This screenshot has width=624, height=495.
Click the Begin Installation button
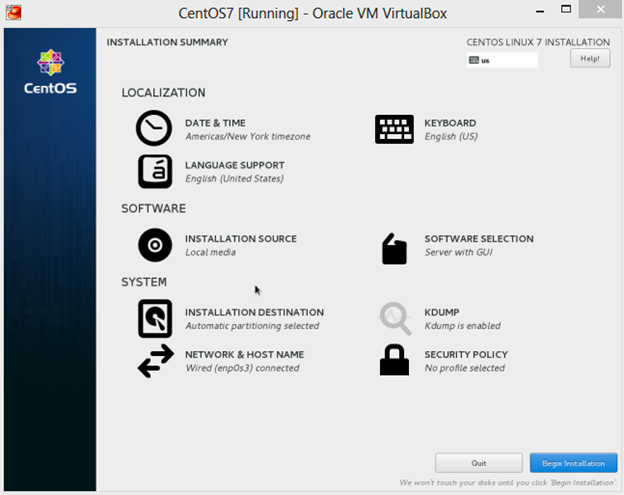click(573, 463)
